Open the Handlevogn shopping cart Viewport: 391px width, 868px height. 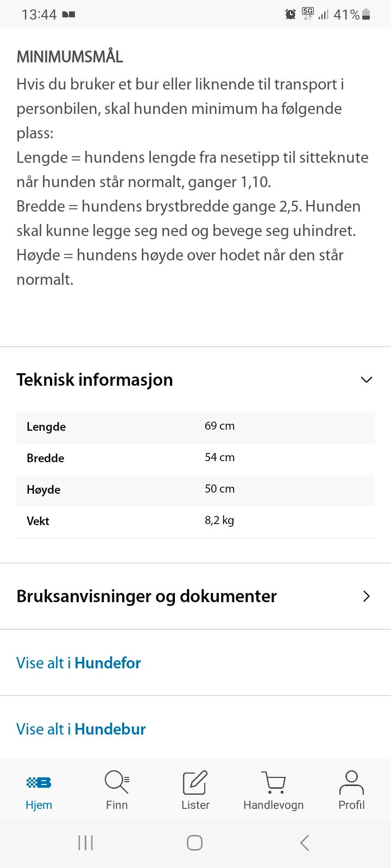[x=273, y=782]
